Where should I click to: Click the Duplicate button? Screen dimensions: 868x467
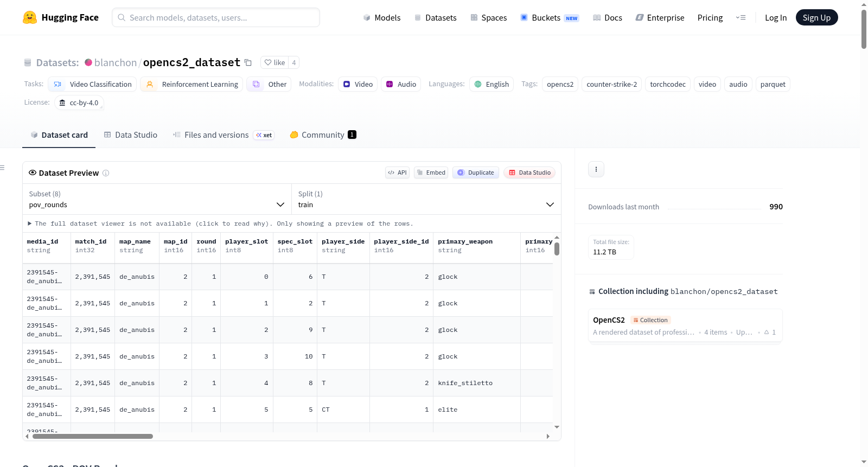(476, 172)
